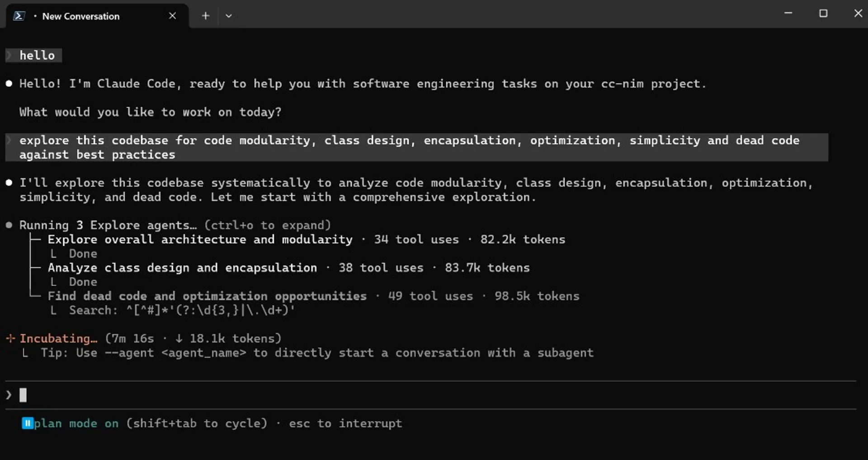Viewport: 868px width, 460px height.
Task: Select the New Conversation tab
Action: click(x=80, y=16)
